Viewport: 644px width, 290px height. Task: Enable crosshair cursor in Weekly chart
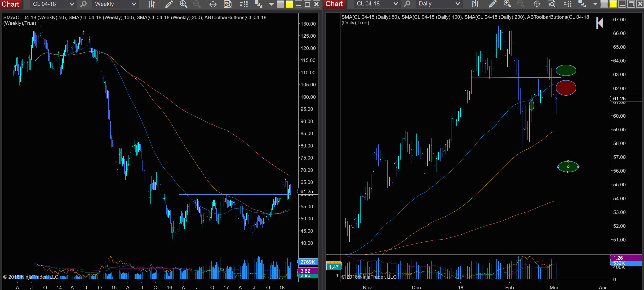click(x=213, y=4)
